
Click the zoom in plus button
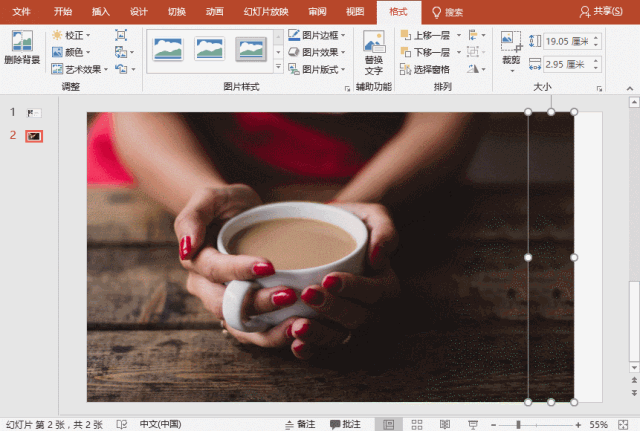[x=578, y=425]
